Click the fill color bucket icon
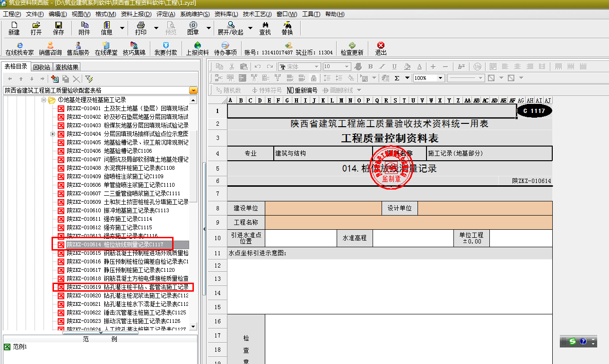609x364 pixels. [x=407, y=67]
